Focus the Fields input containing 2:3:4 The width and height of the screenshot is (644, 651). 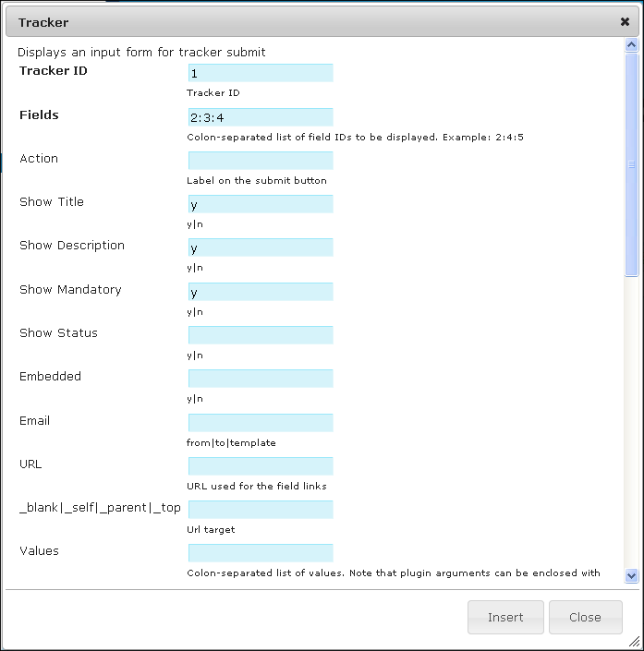261,117
